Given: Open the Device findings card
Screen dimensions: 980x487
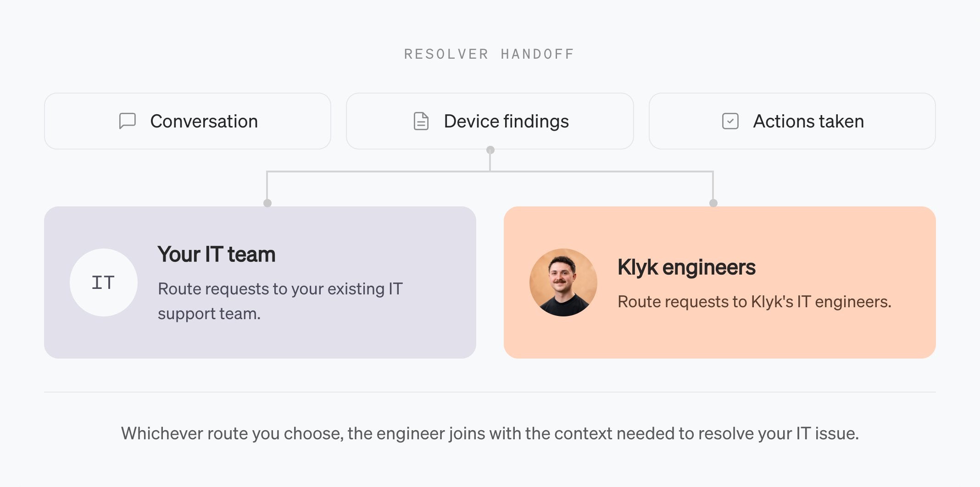Looking at the screenshot, I should pos(490,121).
